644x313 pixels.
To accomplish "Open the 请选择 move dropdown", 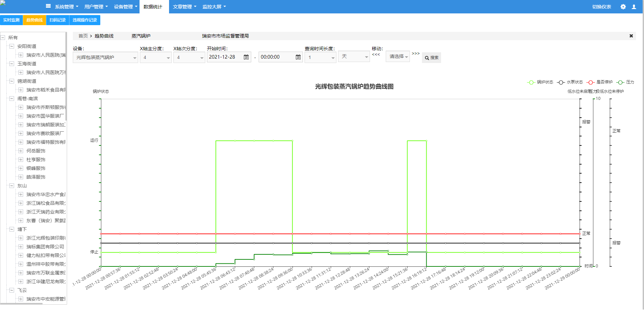I will pos(398,56).
